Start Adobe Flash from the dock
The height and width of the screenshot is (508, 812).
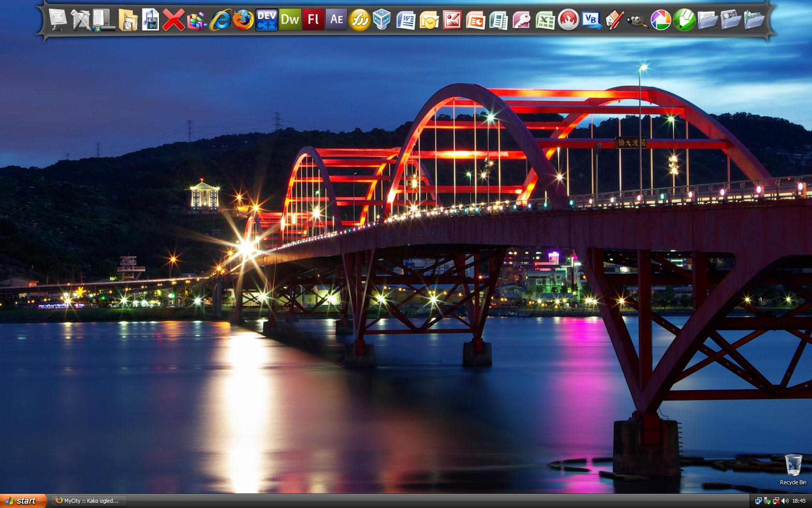(x=313, y=19)
